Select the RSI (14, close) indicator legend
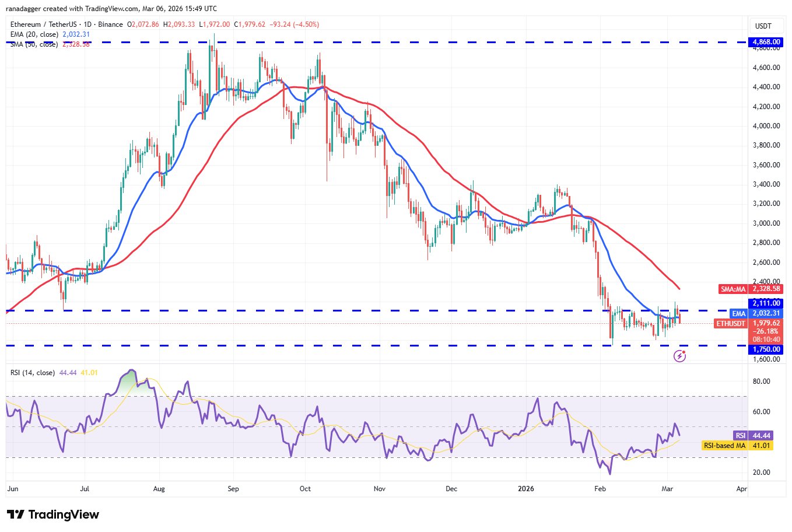 32,372
